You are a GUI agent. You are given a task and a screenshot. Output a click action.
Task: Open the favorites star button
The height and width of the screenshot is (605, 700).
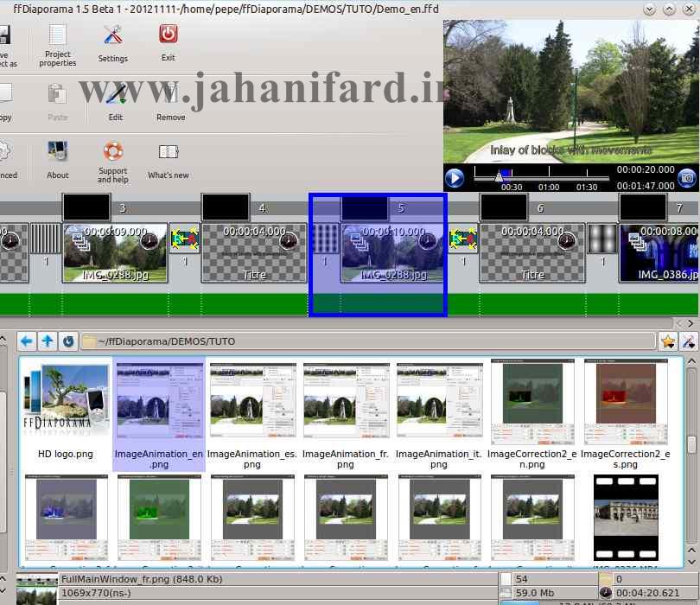coord(668,342)
